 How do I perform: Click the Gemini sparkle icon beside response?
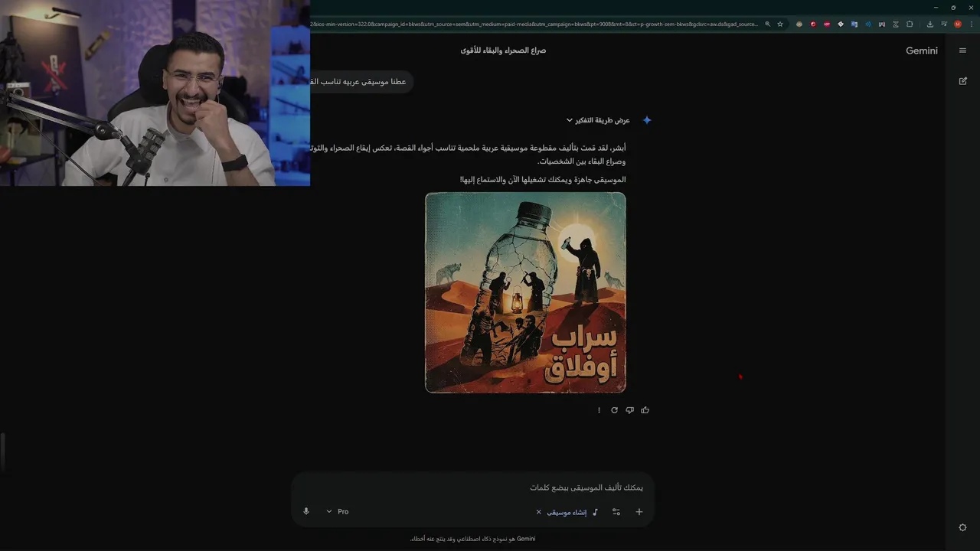click(x=647, y=120)
